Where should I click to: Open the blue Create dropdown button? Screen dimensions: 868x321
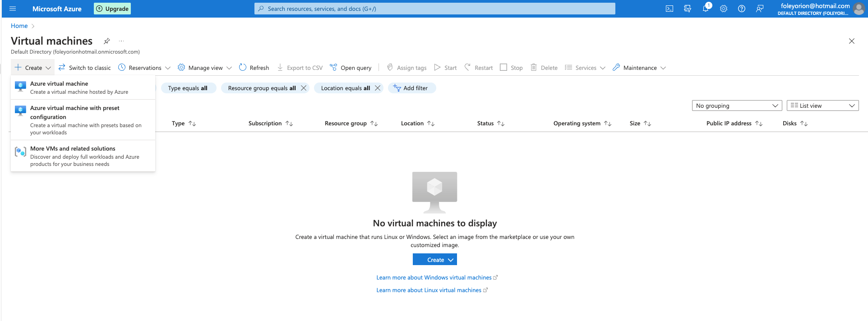(435, 260)
